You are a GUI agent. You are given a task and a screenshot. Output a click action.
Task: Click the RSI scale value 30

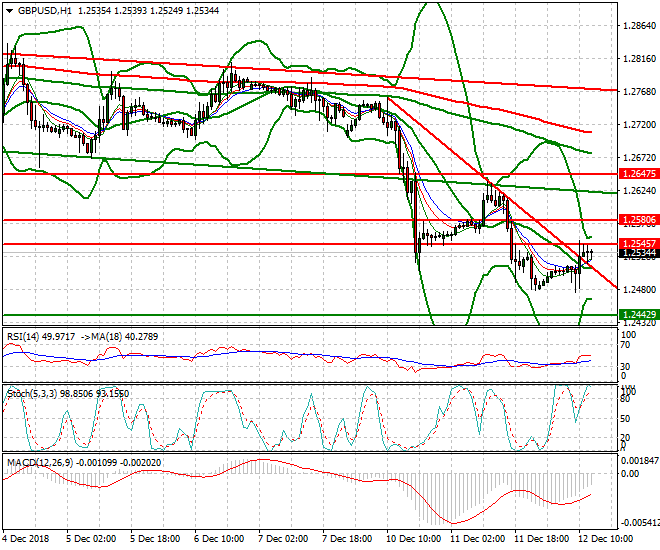625,366
